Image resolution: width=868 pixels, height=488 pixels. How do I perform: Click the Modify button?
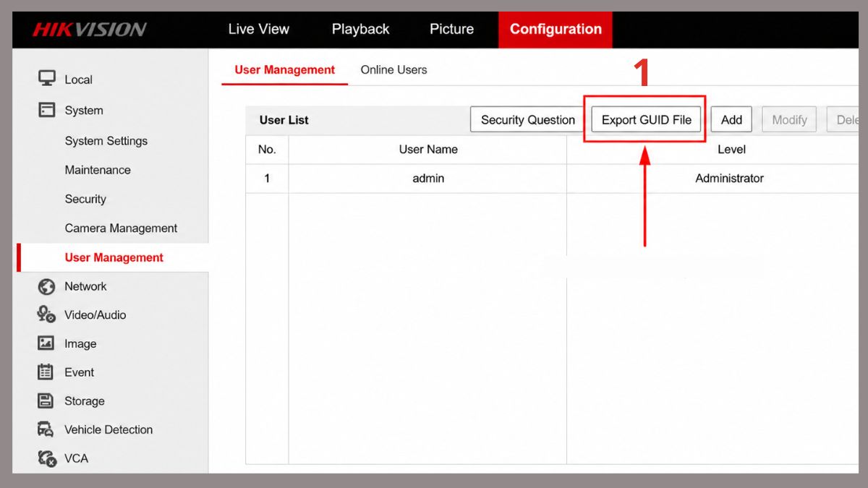789,120
